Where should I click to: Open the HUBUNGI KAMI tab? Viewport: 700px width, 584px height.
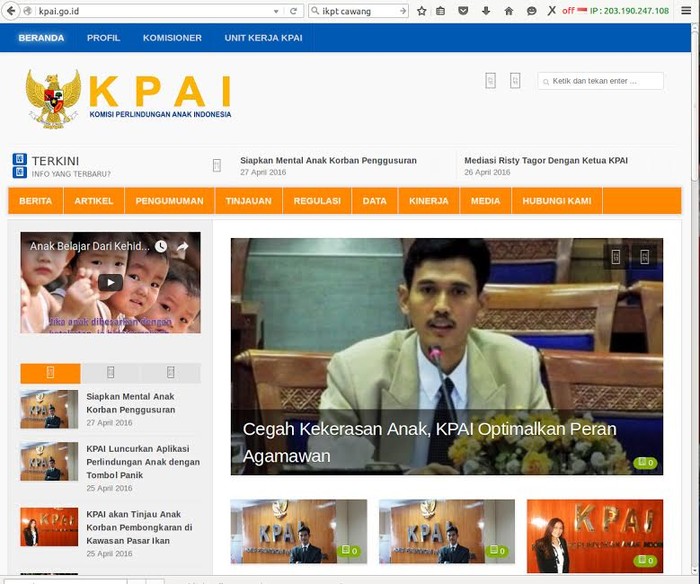557,201
